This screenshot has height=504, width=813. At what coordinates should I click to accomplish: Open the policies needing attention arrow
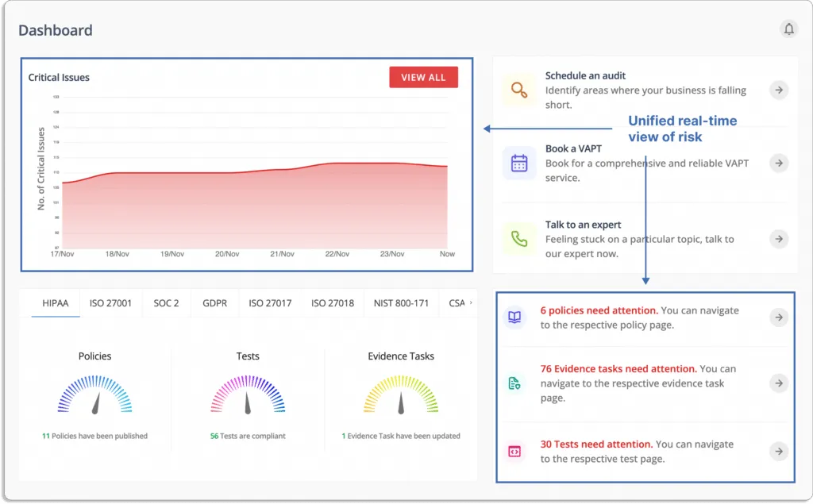[x=779, y=317]
